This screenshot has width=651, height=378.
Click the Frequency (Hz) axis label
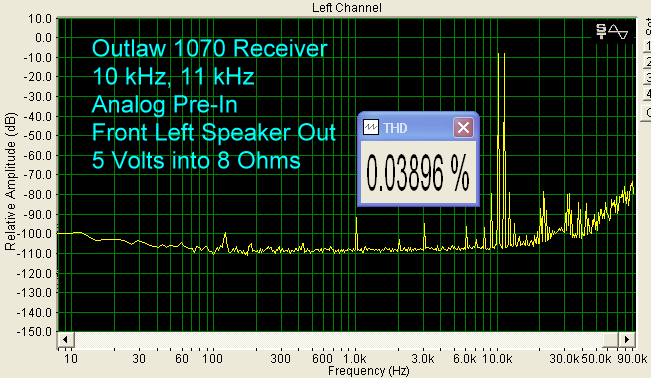369,371
